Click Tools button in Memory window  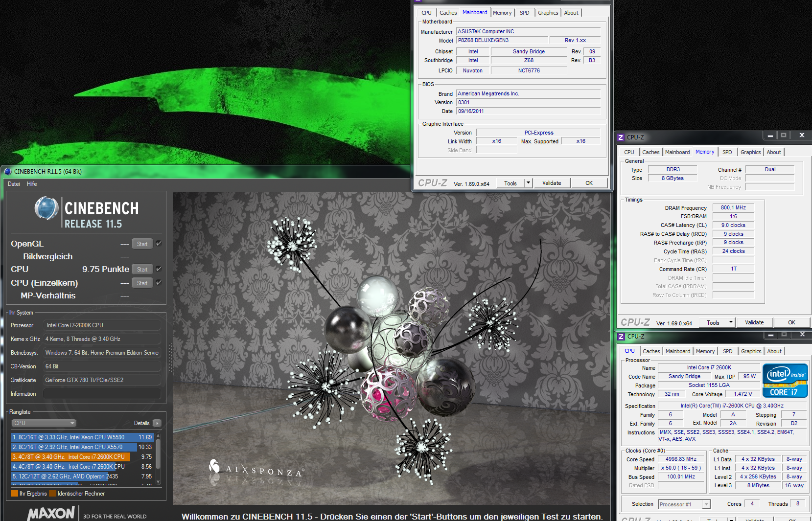click(713, 322)
